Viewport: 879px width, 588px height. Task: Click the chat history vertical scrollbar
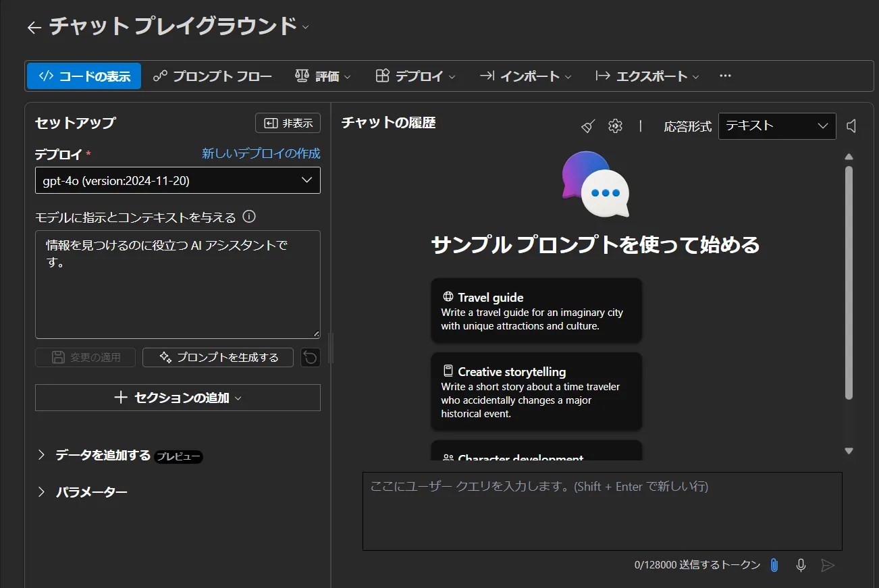click(x=849, y=284)
